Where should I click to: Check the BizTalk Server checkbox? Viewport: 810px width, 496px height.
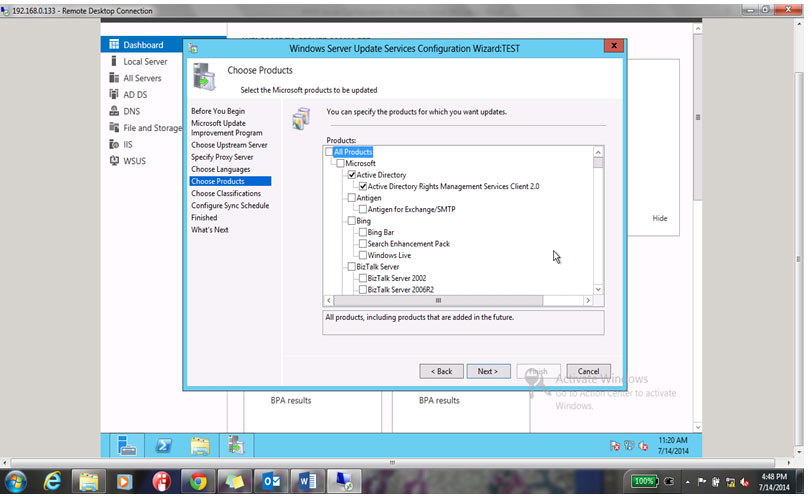click(352, 267)
